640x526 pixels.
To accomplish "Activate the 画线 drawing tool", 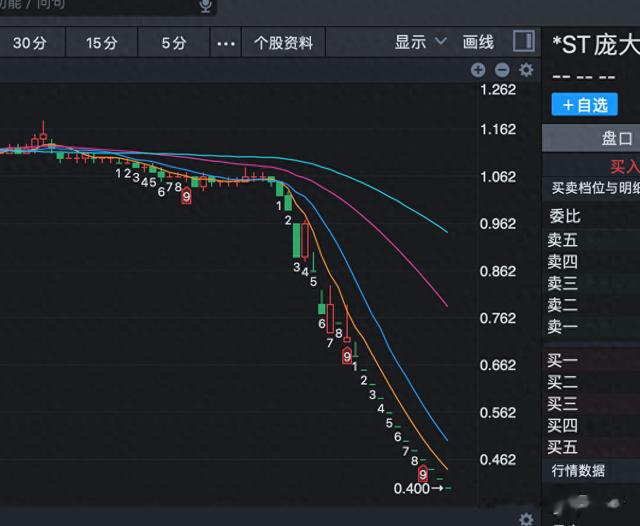I will [x=479, y=42].
